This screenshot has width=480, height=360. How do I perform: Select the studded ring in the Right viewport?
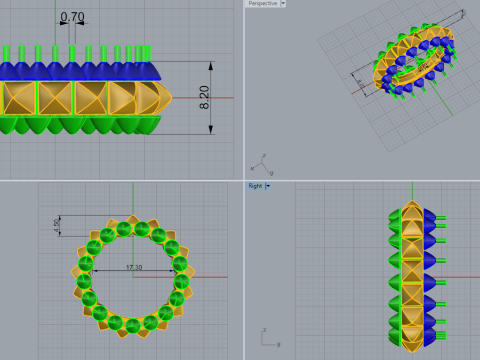[417, 276]
